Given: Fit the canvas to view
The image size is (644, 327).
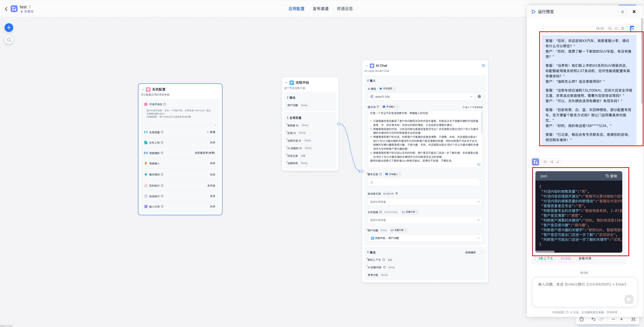Looking at the screenshot, I should pos(633,319).
